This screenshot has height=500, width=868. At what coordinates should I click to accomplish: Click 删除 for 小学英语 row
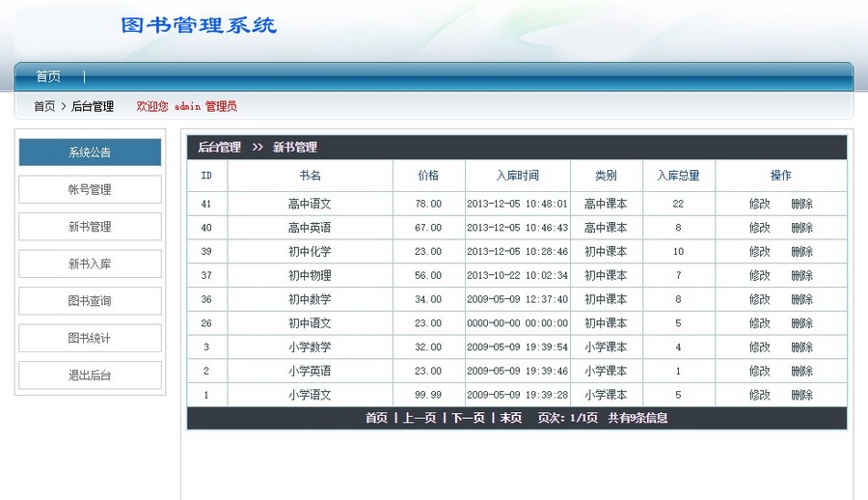click(802, 371)
